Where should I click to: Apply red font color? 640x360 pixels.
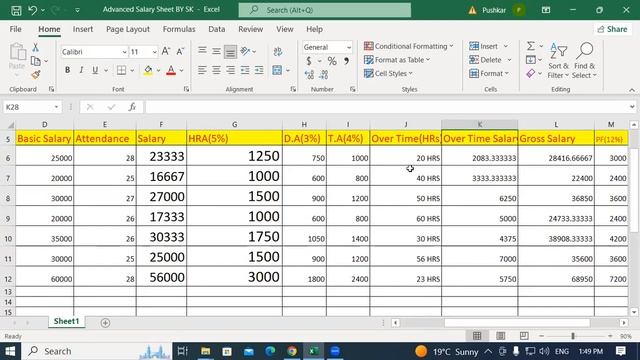(171, 70)
